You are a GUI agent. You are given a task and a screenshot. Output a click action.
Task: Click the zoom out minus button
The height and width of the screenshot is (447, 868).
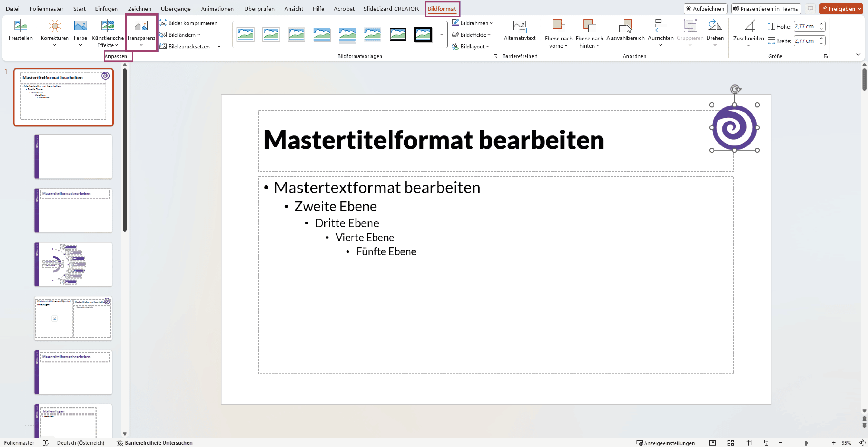point(780,443)
